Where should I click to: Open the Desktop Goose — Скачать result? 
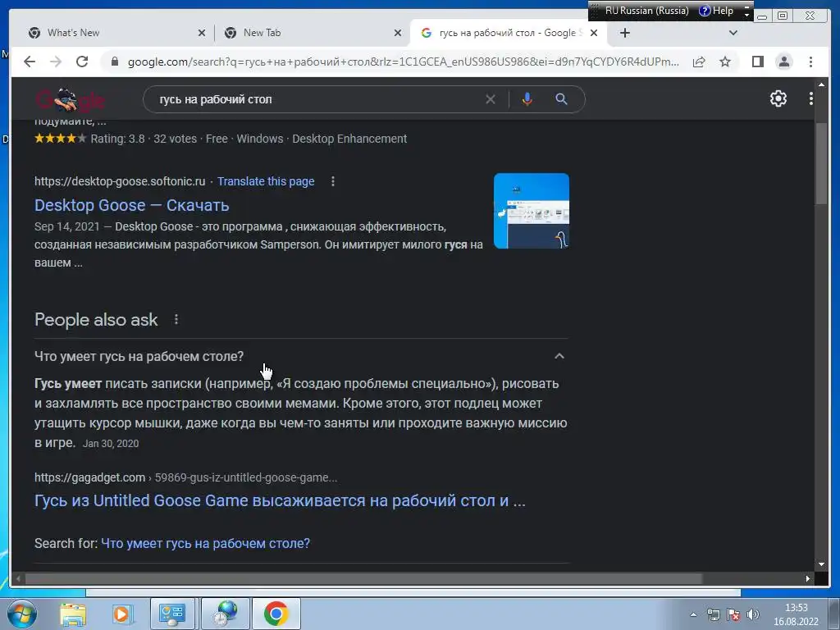(x=132, y=205)
